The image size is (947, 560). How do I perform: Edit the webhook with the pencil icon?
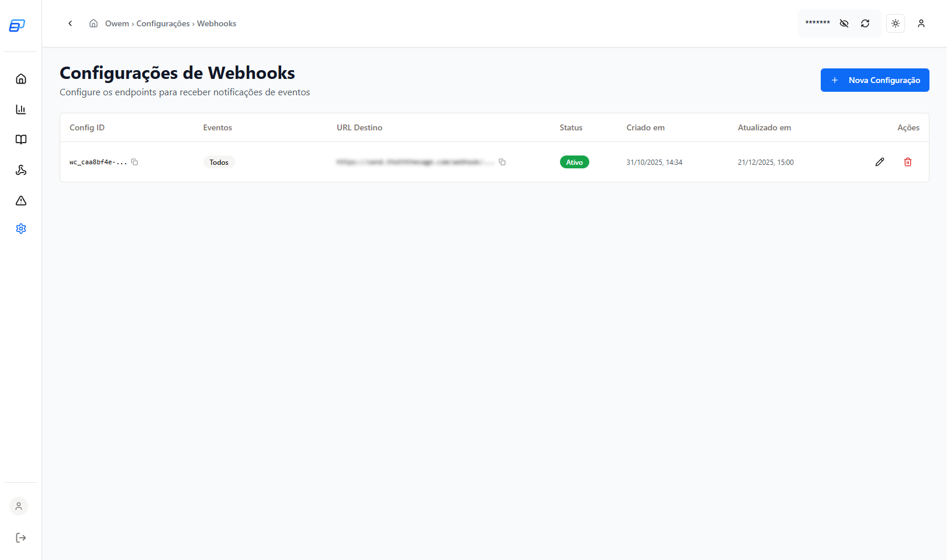point(880,162)
